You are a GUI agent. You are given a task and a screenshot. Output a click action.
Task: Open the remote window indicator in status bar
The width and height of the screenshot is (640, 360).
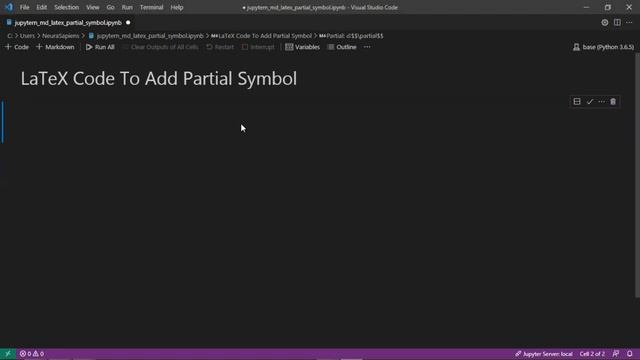click(x=8, y=354)
